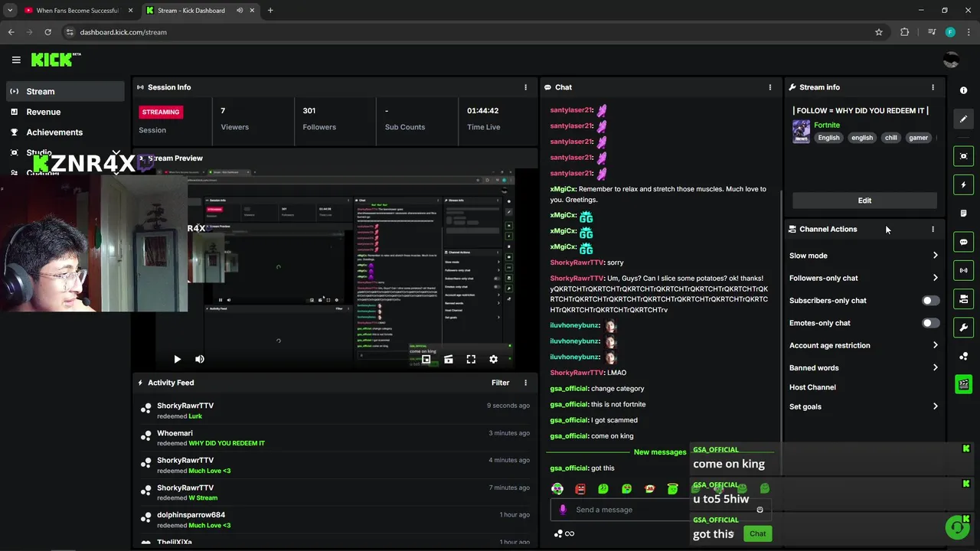Screen dimensions: 980x551
Task: Open the hamburger menu beside the Kick logo
Action: click(16, 60)
